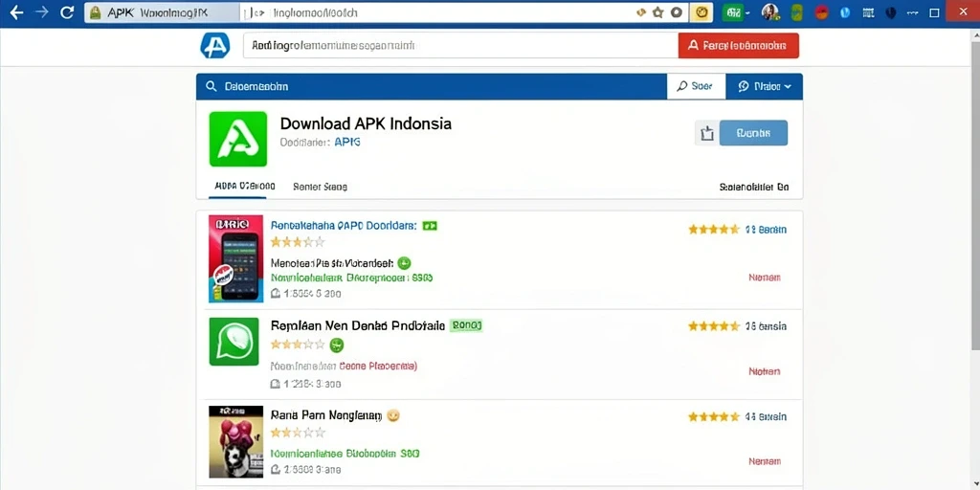This screenshot has width=980, height=490.
Task: Click the yellow smiley emoji after the third app title
Action: [x=393, y=415]
